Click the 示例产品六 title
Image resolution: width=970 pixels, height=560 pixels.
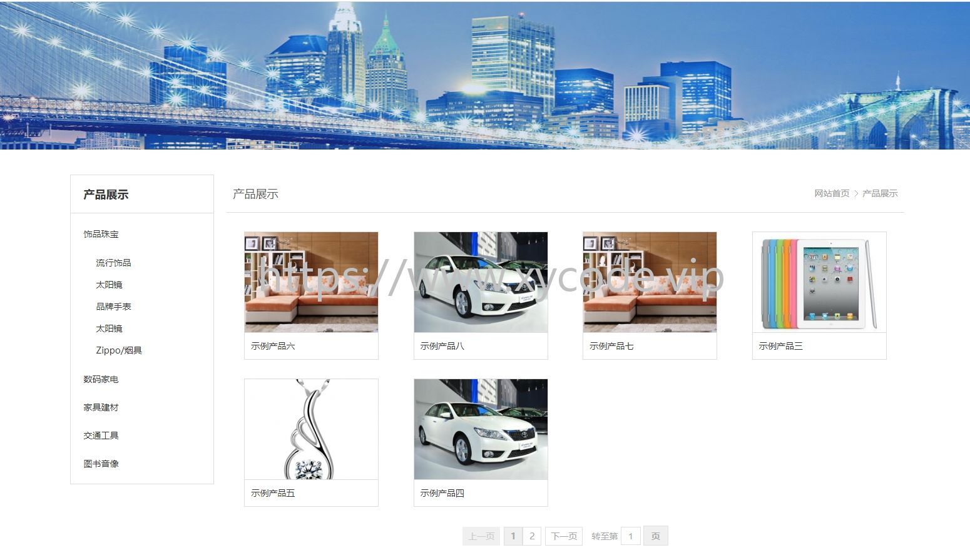click(x=273, y=346)
